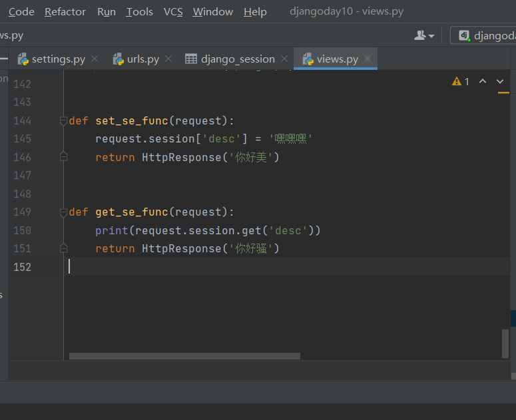Click the yellow warning stripe mark
The image size is (516, 420).
[x=503, y=93]
